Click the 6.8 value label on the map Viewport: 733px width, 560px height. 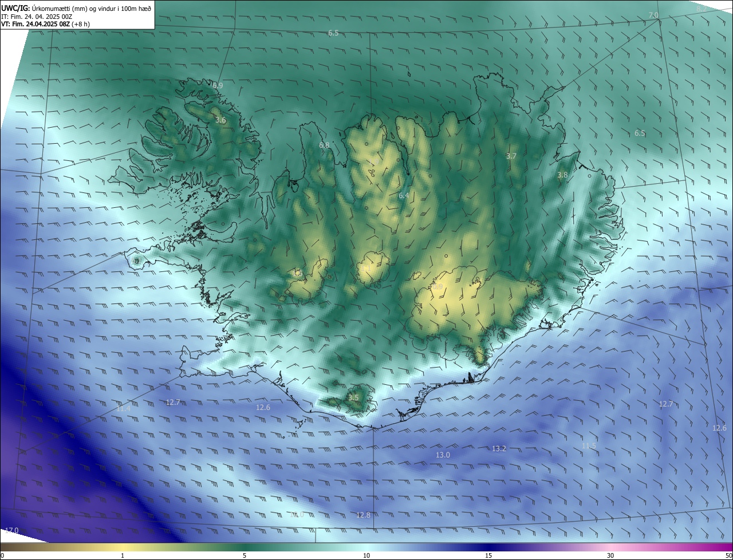[324, 145]
